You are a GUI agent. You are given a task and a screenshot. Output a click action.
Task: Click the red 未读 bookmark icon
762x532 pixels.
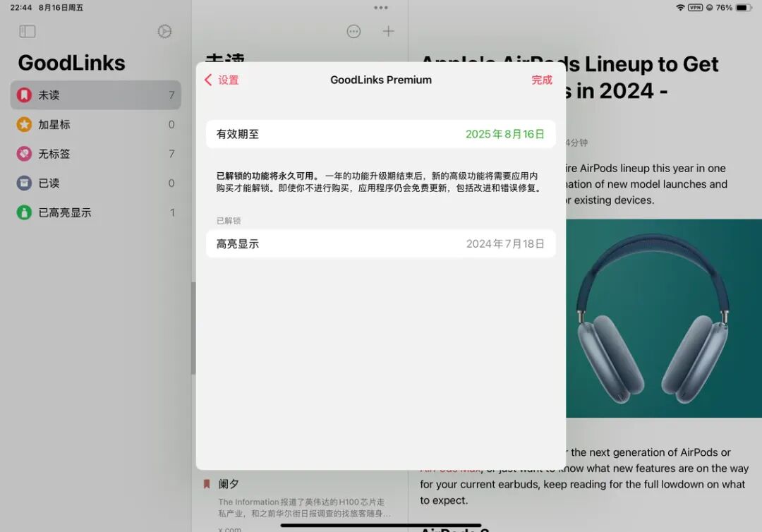(x=24, y=95)
